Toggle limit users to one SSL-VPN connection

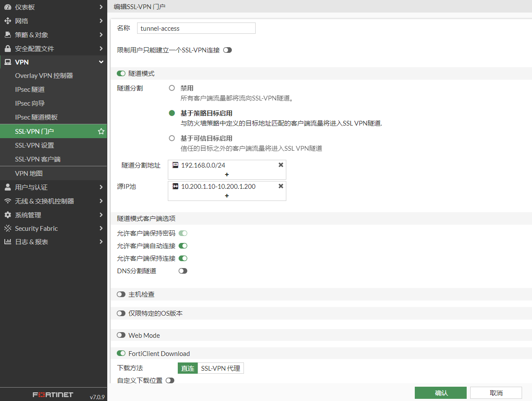[228, 50]
